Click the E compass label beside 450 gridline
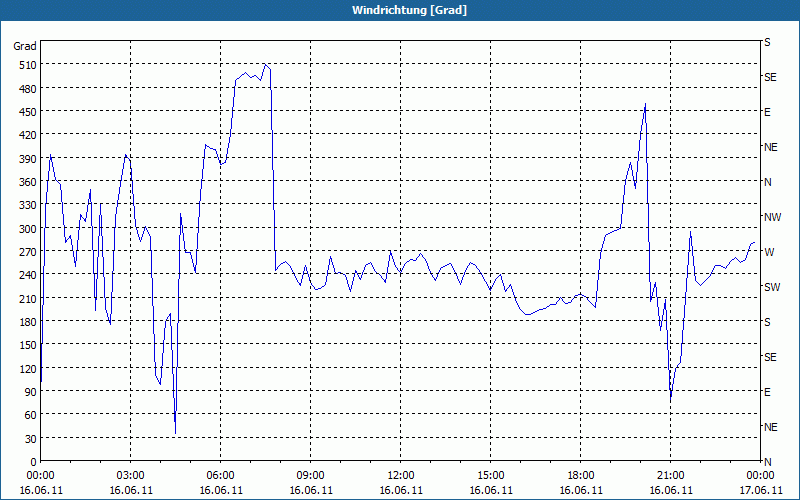 coord(767,112)
